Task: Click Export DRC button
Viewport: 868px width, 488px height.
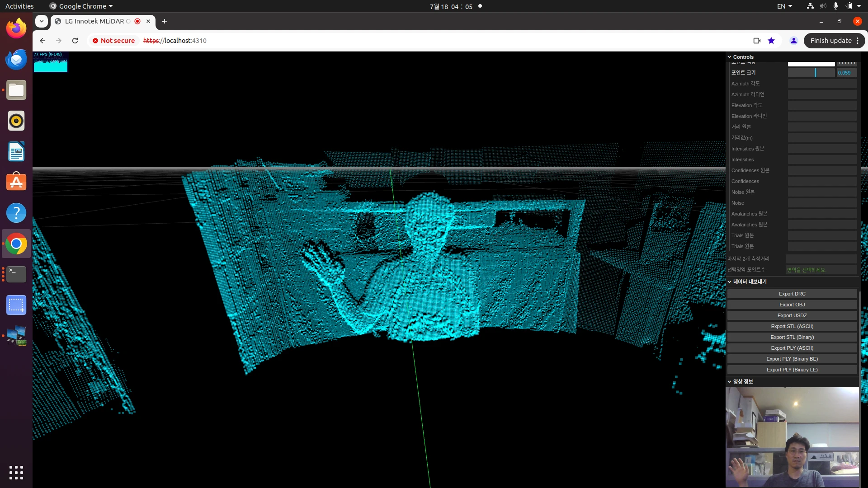Action: coord(792,294)
